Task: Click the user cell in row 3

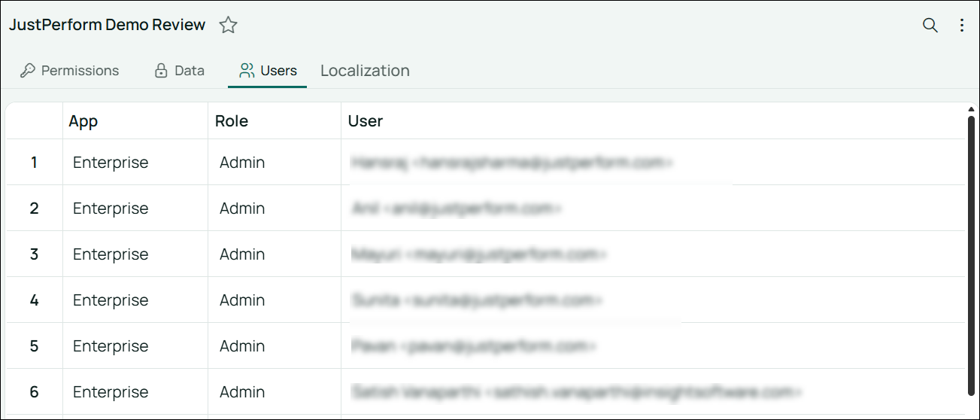Action: click(653, 254)
